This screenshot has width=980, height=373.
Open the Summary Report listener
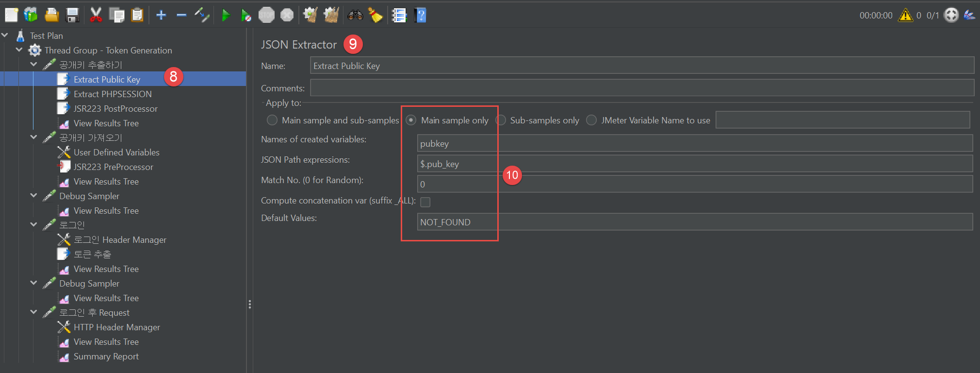pos(106,356)
